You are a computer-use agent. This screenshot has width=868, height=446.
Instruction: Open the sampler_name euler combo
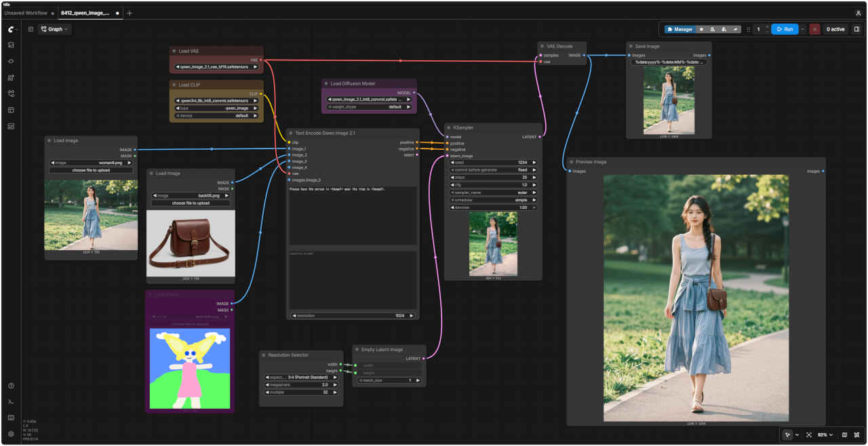(494, 192)
